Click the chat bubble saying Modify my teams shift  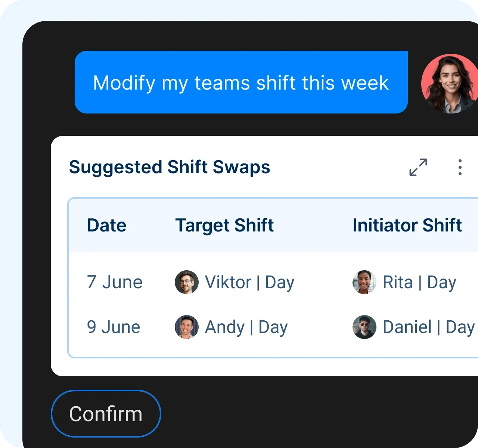(241, 83)
